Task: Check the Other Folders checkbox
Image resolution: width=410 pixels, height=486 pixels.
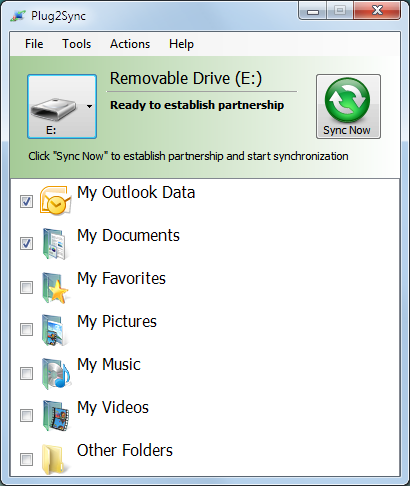Action: pyautogui.click(x=26, y=459)
